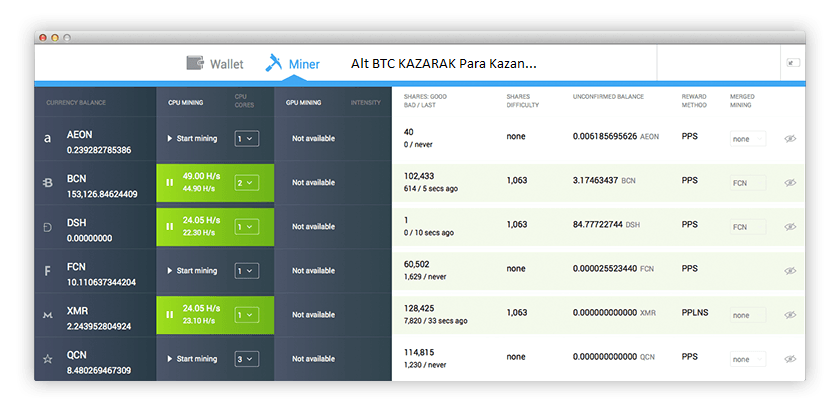
Task: Click the red window close button
Action: coord(43,38)
